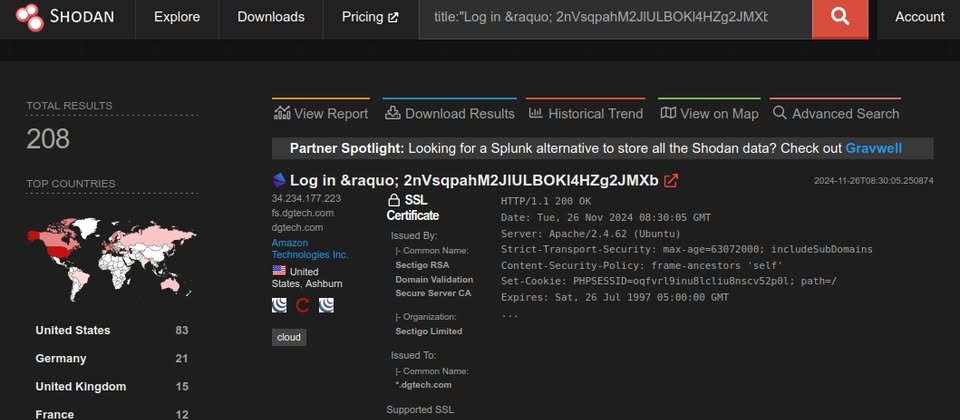Open the Historical Trend tab
This screenshot has width=960, height=420.
pos(585,113)
